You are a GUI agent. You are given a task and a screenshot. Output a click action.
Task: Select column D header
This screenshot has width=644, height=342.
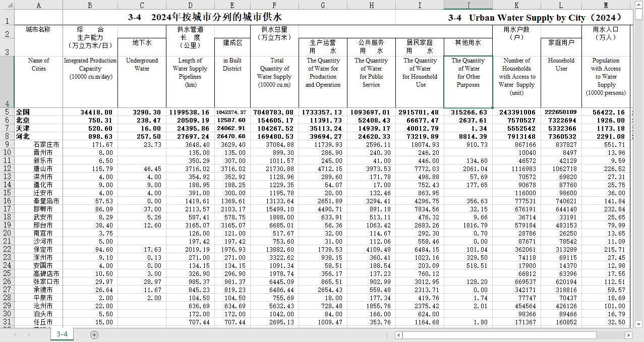point(190,5)
